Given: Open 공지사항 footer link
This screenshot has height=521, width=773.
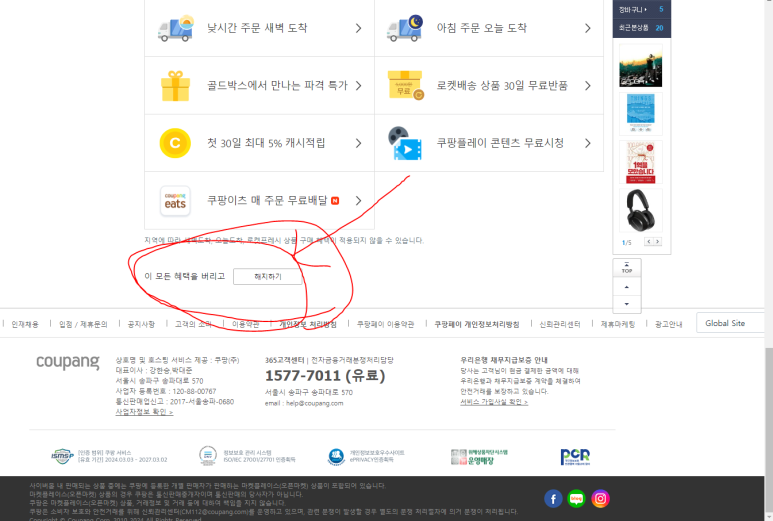Looking at the screenshot, I should coord(141,324).
